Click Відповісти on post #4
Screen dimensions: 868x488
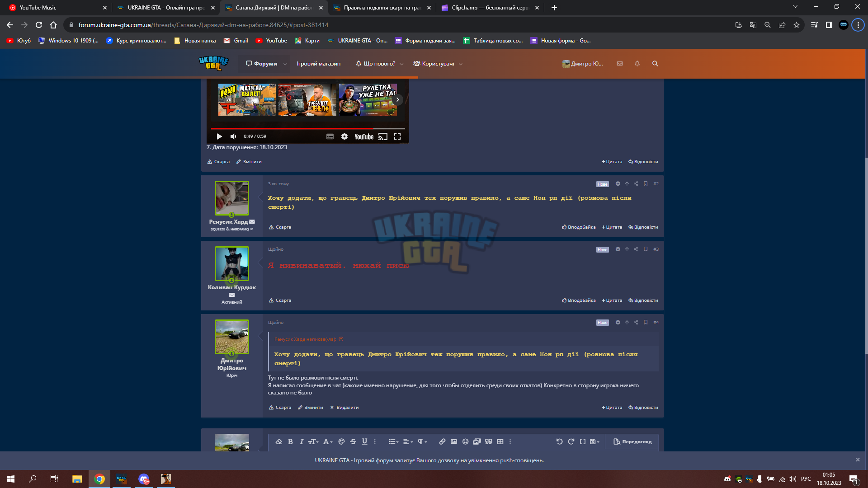click(643, 408)
